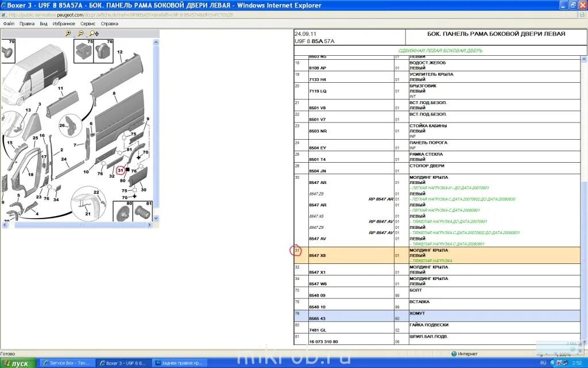
Task: Click callout 30 in the diagram
Action: click(x=144, y=190)
